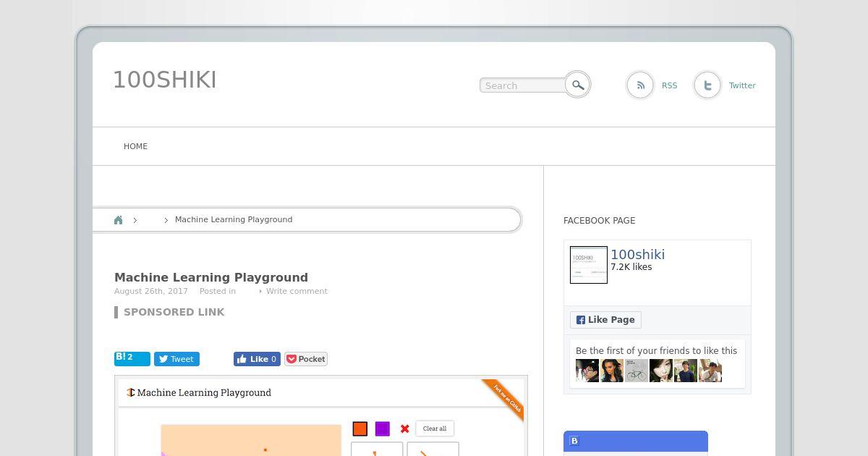
Task: Open the Fork me on GitHub ribbon
Action: pos(505,397)
